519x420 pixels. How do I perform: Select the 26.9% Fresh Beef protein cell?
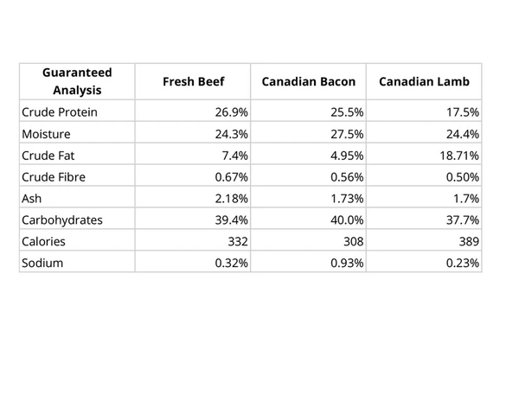click(x=193, y=112)
